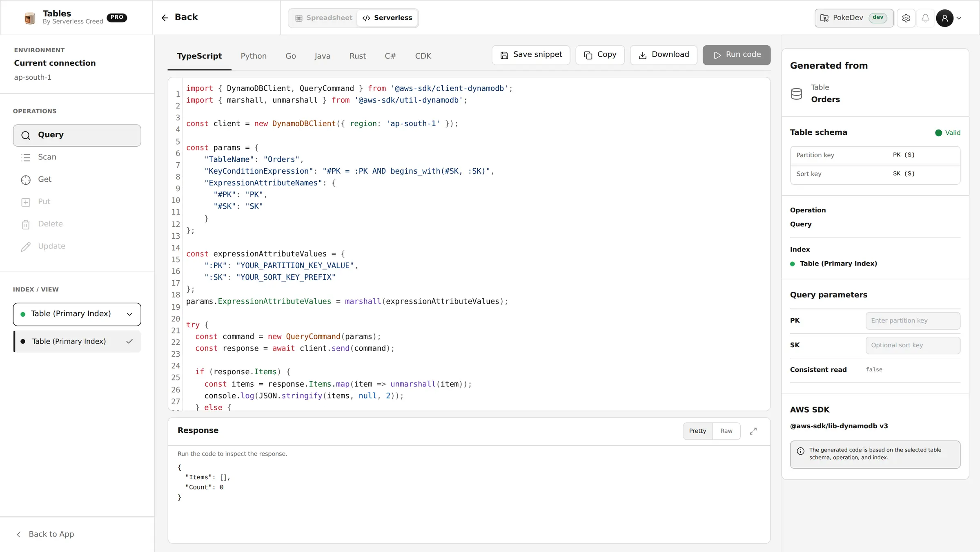Image resolution: width=980 pixels, height=552 pixels.
Task: Click Back to App link
Action: [45, 534]
